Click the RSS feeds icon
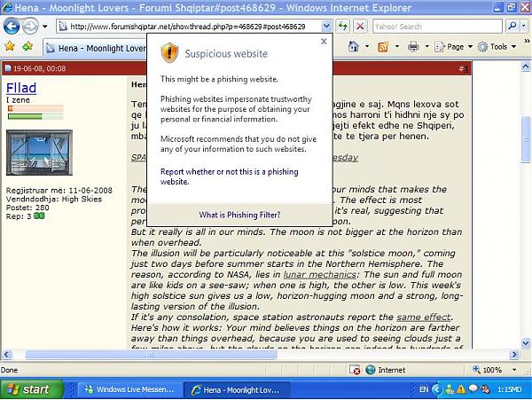This screenshot has width=532, height=400. pos(383,46)
